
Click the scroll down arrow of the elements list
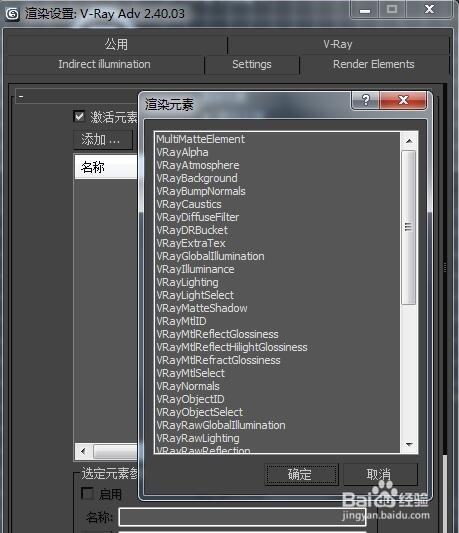[409, 445]
